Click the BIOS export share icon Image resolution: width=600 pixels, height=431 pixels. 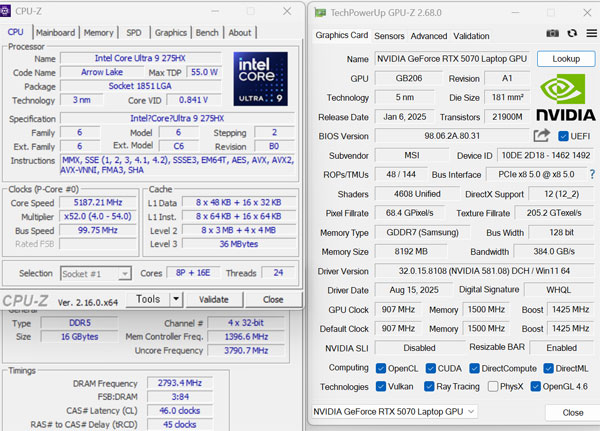click(542, 135)
